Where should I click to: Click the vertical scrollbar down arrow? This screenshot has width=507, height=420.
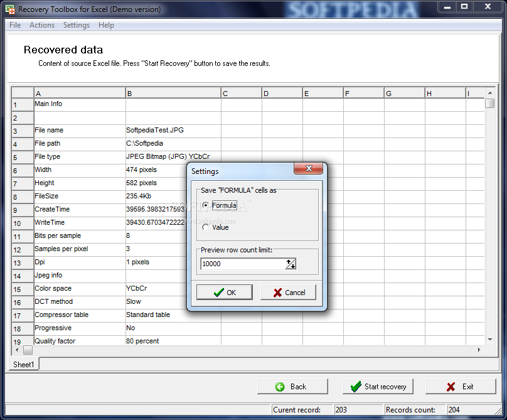pos(490,340)
